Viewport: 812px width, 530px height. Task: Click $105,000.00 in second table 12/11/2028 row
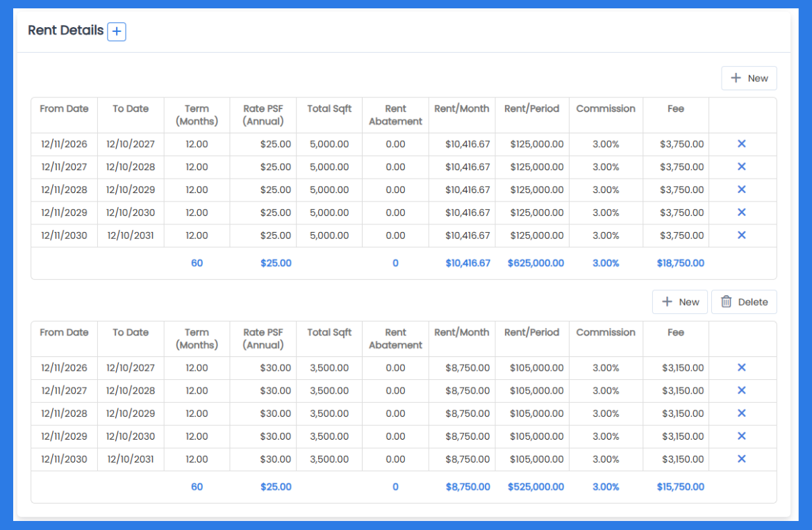(536, 413)
